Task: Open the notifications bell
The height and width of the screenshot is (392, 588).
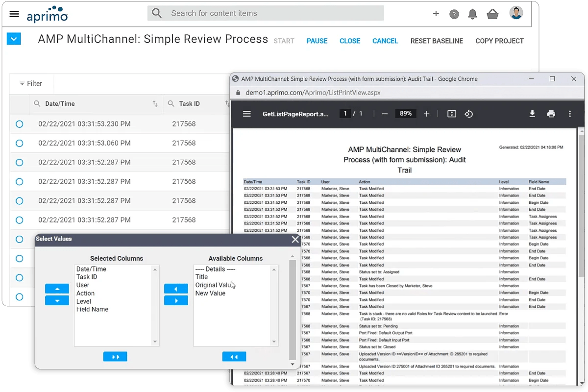Action: tap(473, 14)
